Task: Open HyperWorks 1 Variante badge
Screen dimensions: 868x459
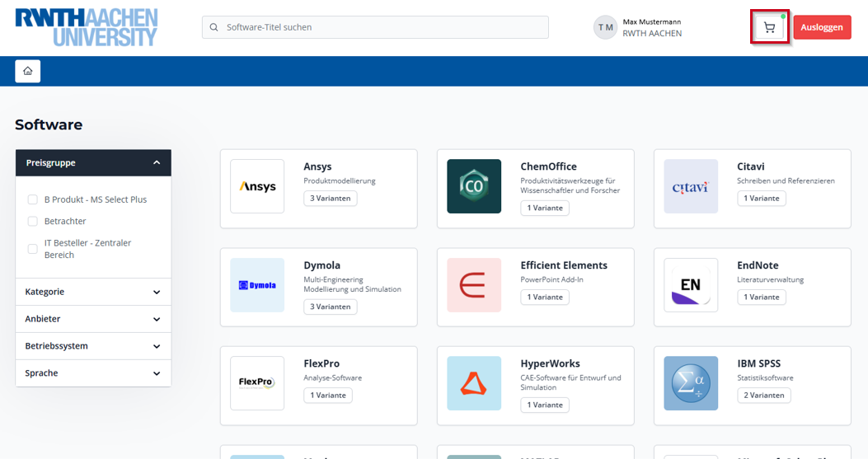Action: coord(545,405)
